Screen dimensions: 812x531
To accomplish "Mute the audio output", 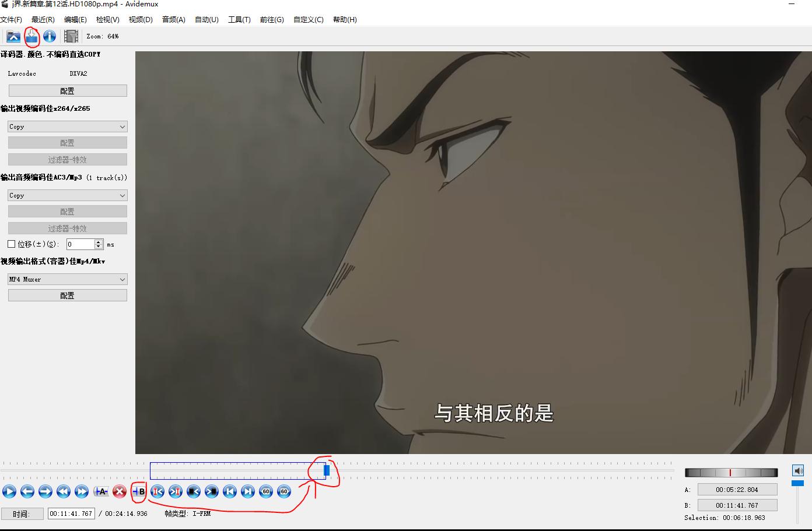I will click(x=798, y=469).
